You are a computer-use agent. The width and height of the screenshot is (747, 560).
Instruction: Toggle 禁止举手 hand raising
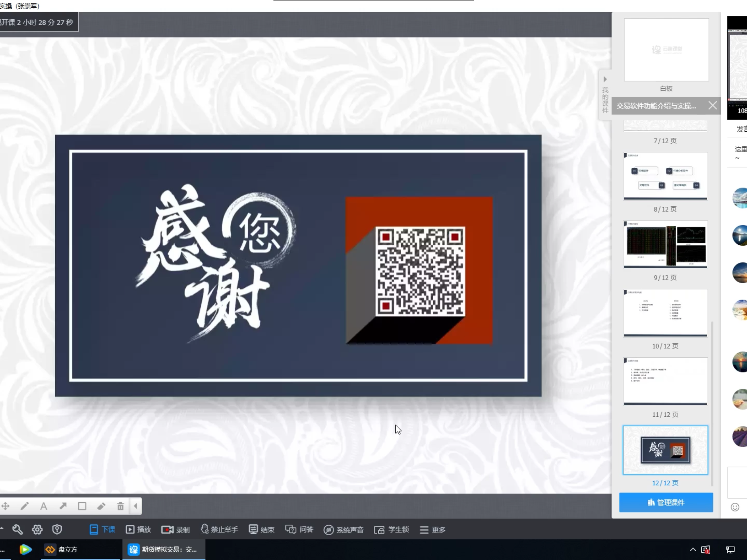click(x=219, y=529)
